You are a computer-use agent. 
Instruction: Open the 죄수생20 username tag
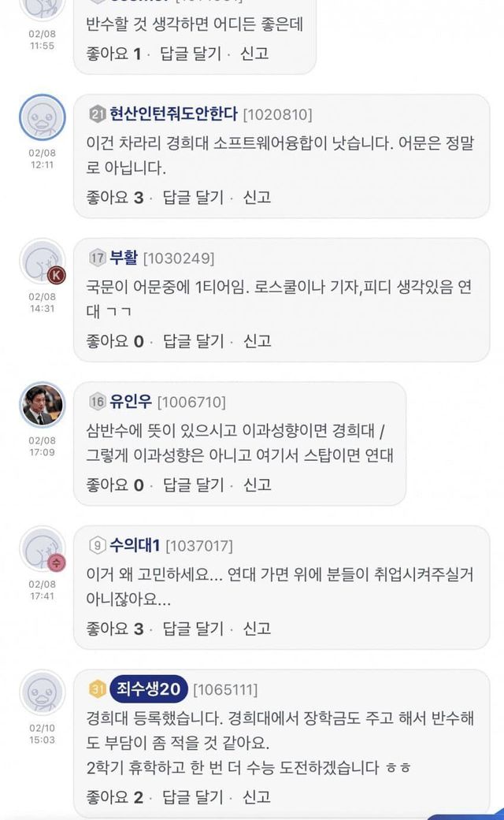149,690
